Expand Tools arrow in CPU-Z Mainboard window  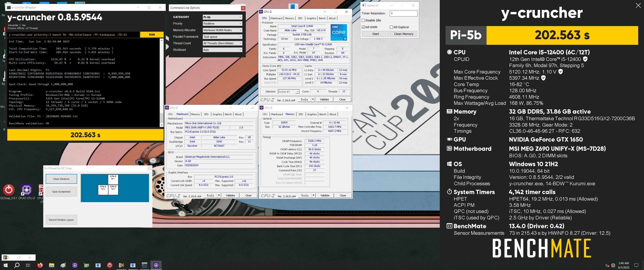tap(219, 195)
